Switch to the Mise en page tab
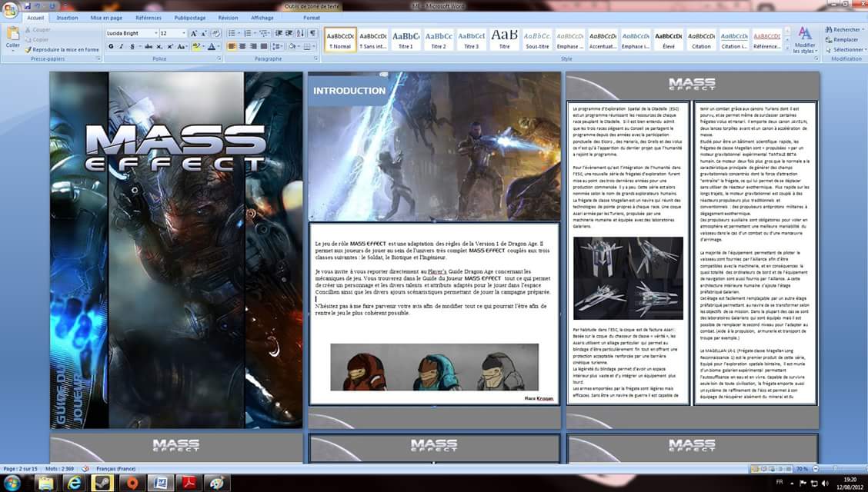Viewport: 868px width, 492px height. coord(106,18)
